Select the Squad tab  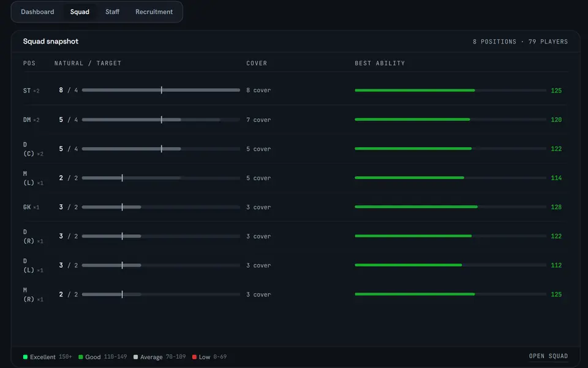coord(80,12)
